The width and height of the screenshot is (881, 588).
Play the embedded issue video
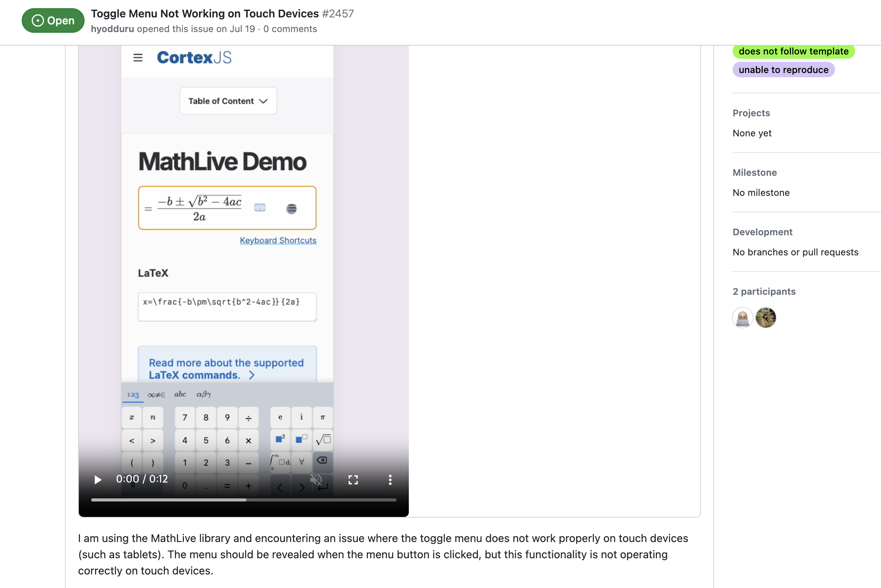[x=98, y=479]
